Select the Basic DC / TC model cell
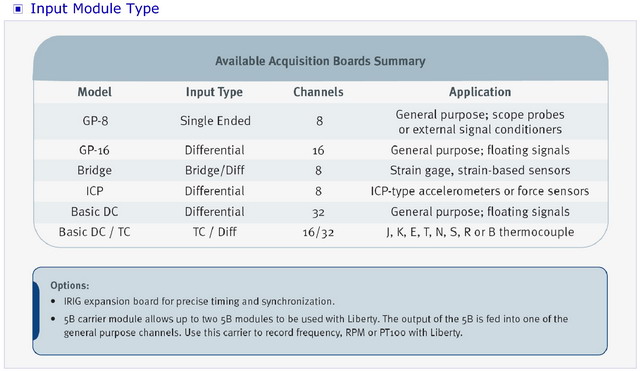640x371 pixels. point(94,232)
